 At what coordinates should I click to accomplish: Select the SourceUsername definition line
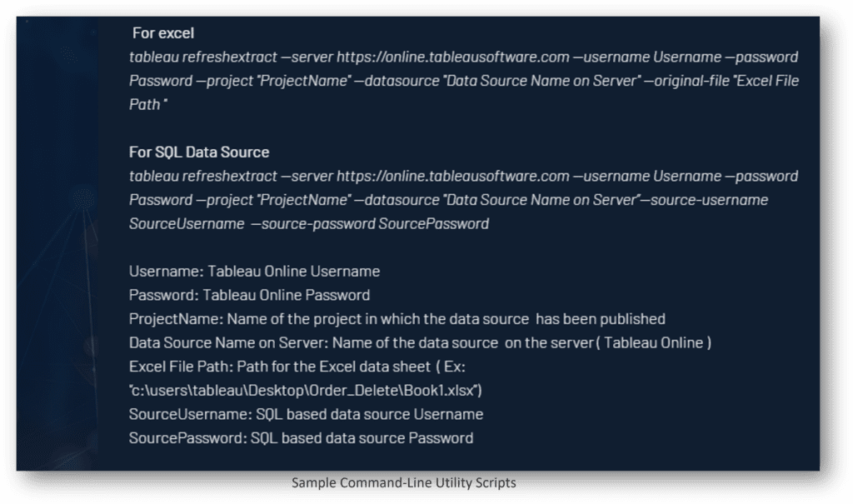coord(306,414)
